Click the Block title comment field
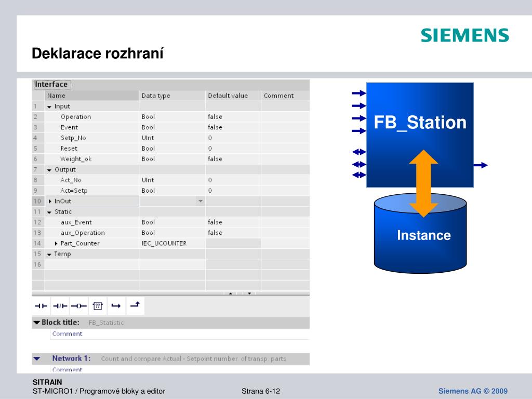Viewport: 532px width, 399px height. click(180, 334)
